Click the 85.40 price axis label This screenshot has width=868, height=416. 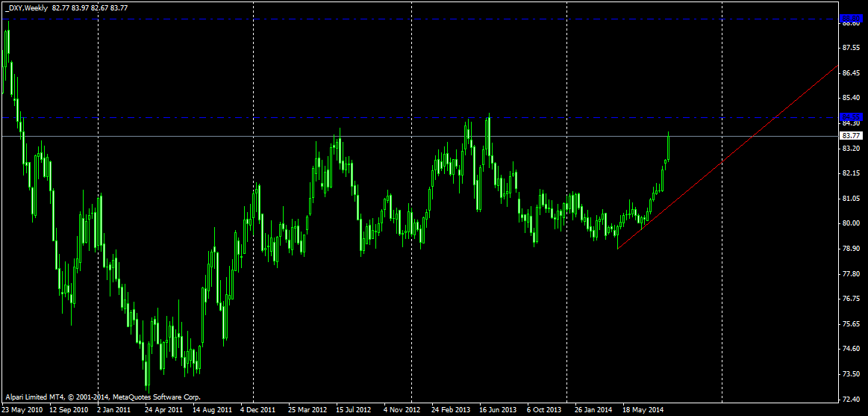pyautogui.click(x=850, y=98)
